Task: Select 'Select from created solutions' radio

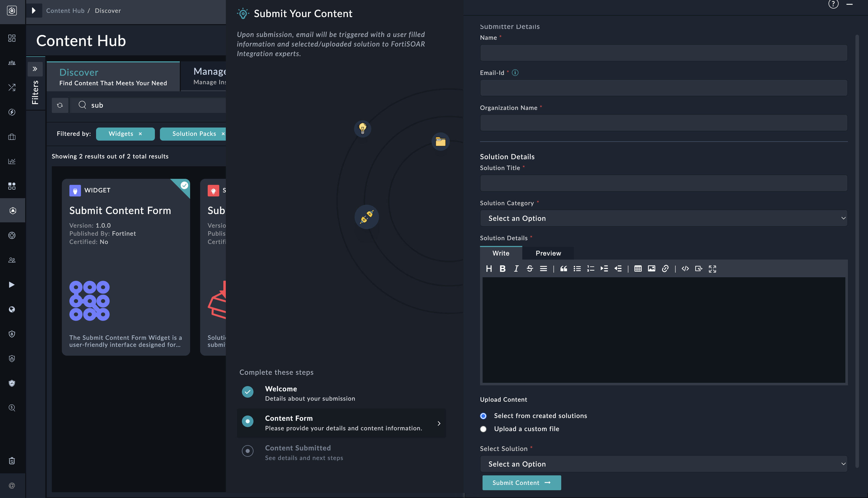Action: [x=483, y=416]
